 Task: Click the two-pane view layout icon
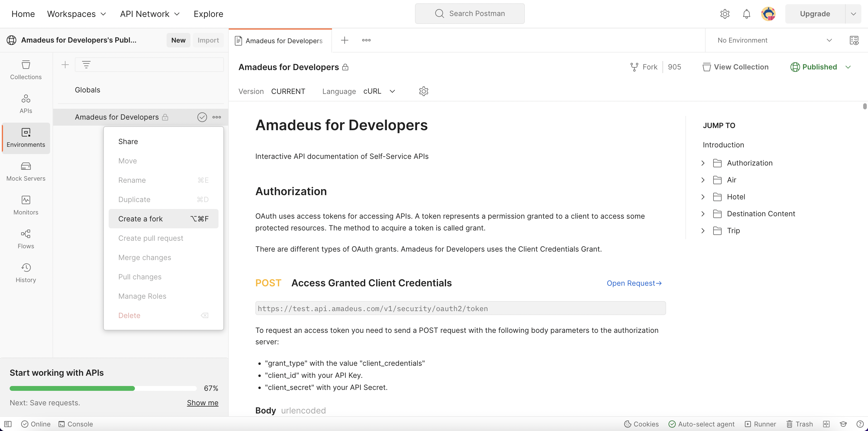[x=826, y=424]
